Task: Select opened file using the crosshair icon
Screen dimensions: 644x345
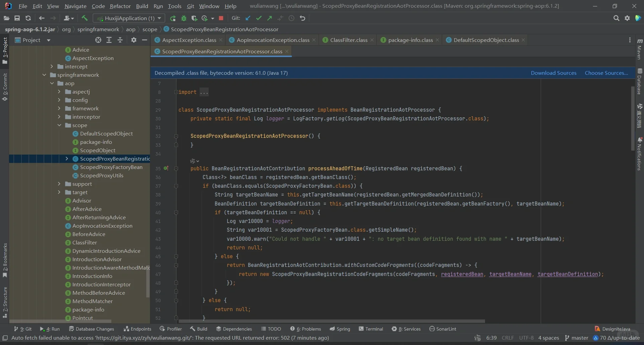Action: (x=98, y=40)
